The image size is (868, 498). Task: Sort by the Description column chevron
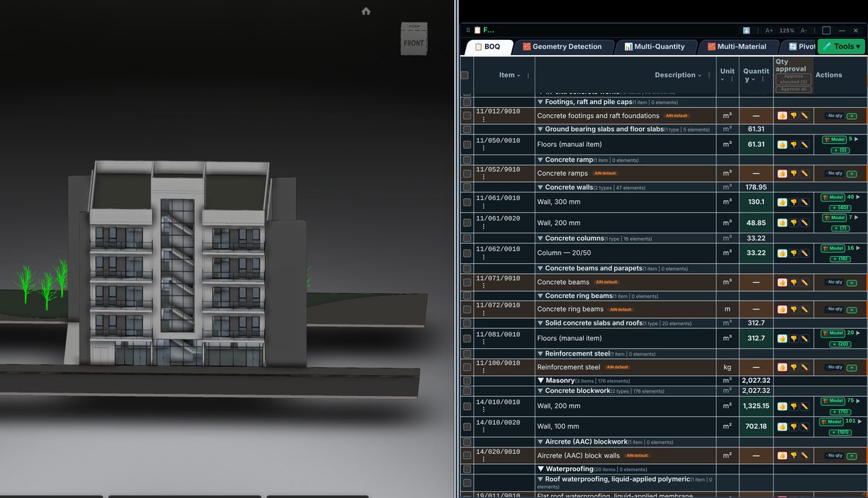coord(699,75)
